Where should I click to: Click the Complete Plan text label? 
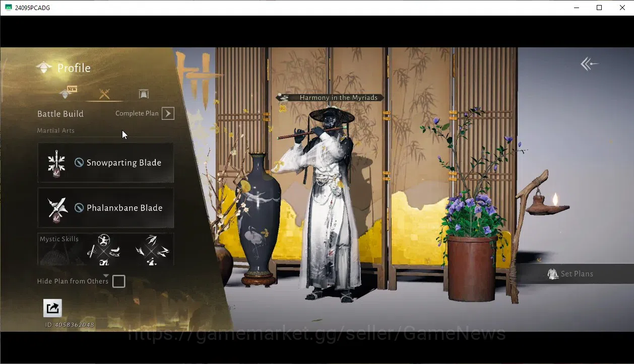(x=137, y=113)
